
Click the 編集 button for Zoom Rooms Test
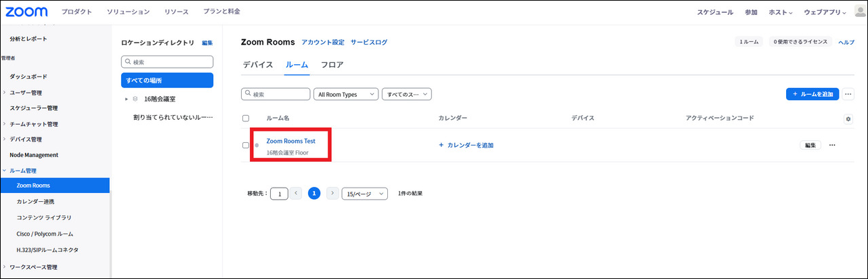point(810,145)
